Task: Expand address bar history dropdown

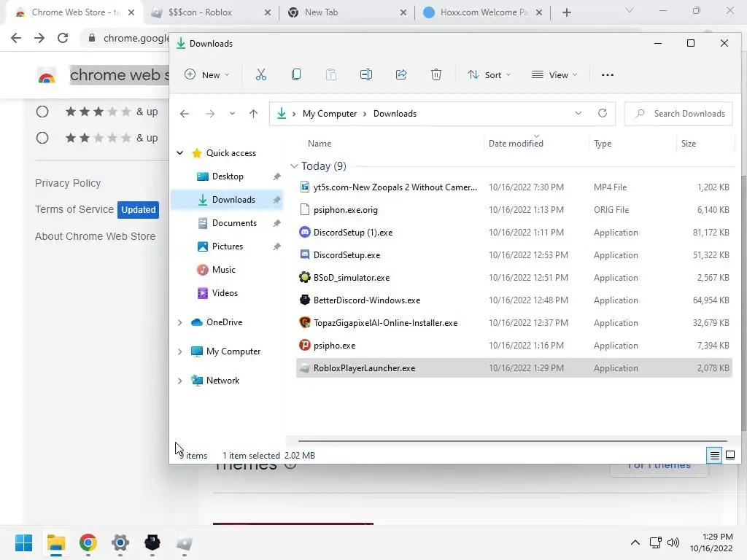Action: 578,113
